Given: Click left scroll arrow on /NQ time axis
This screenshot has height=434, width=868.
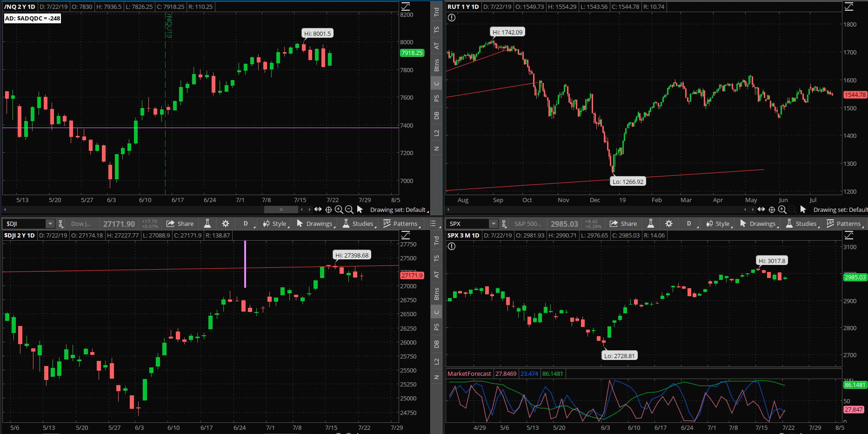Looking at the screenshot, I should 5,210.
